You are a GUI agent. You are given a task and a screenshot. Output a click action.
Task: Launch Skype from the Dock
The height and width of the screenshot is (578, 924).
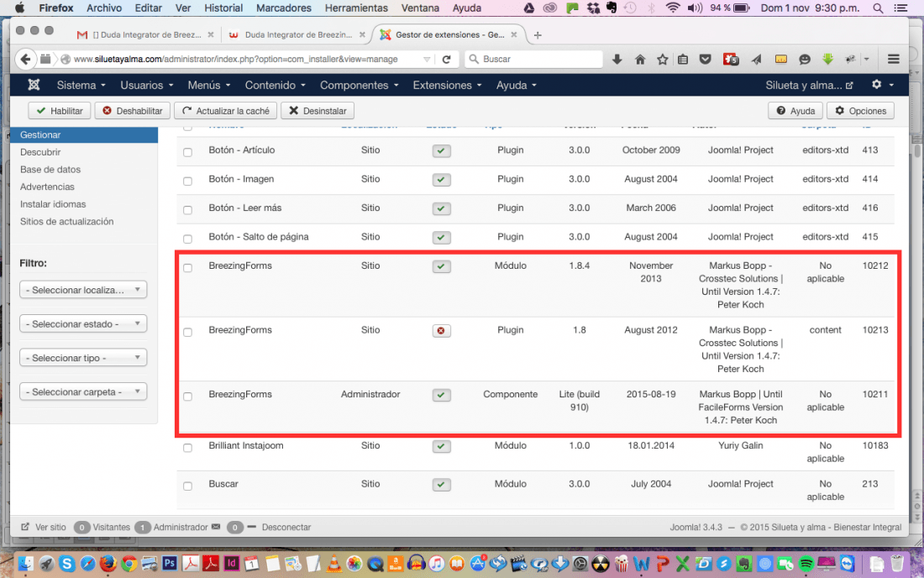click(x=66, y=563)
